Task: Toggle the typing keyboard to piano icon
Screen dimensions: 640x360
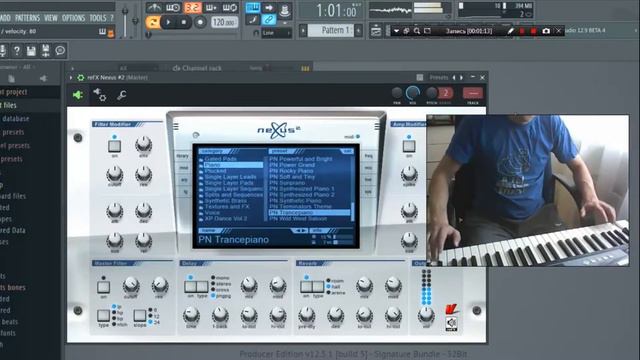Action: [253, 7]
